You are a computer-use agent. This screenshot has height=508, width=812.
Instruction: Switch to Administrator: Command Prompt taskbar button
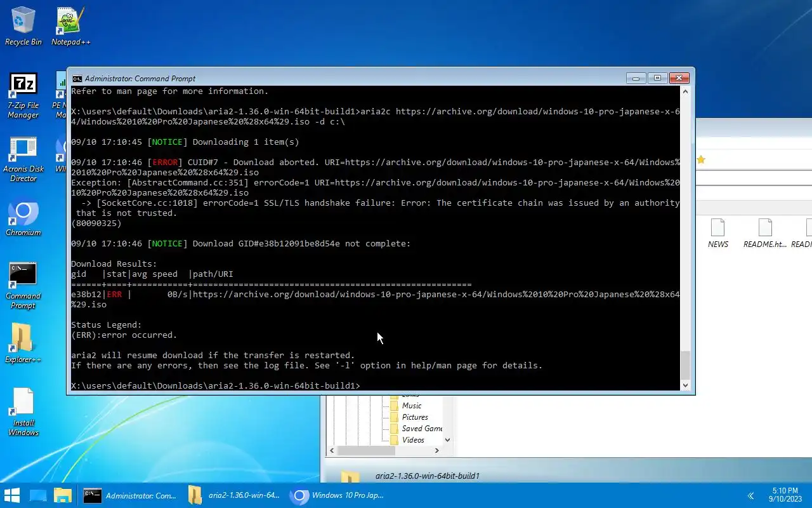tap(130, 495)
